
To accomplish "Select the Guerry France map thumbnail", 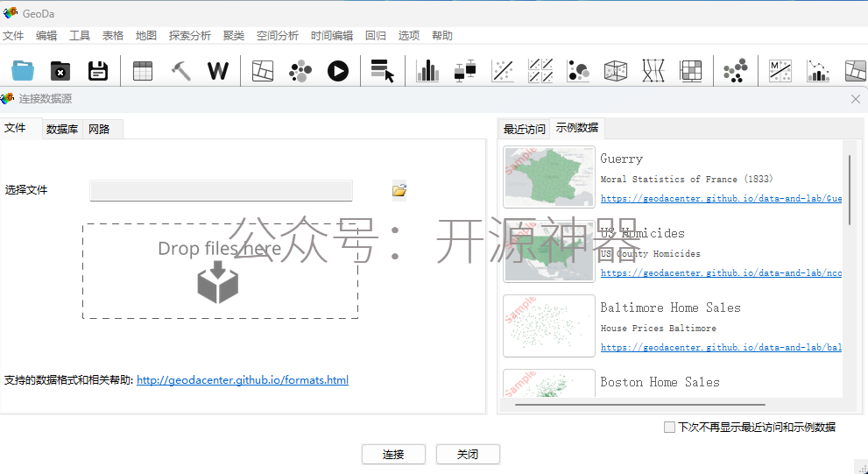I will click(x=548, y=177).
